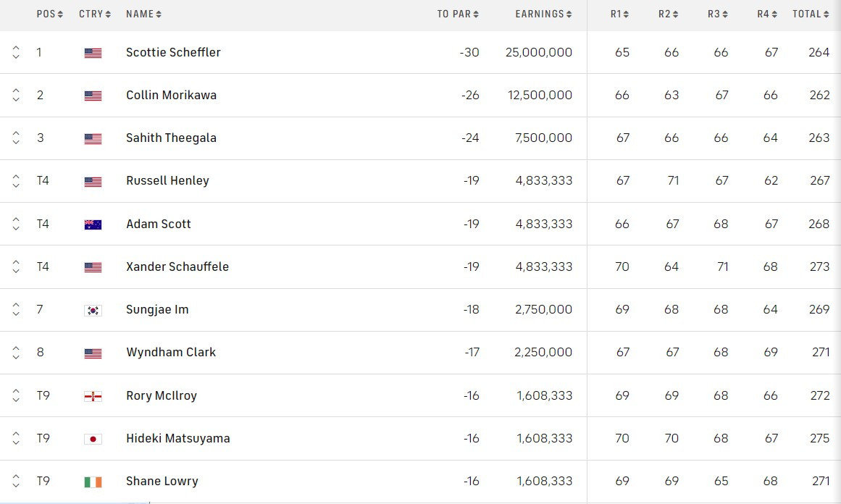
Task: Expand Russell Henley's row details
Action: click(x=16, y=181)
